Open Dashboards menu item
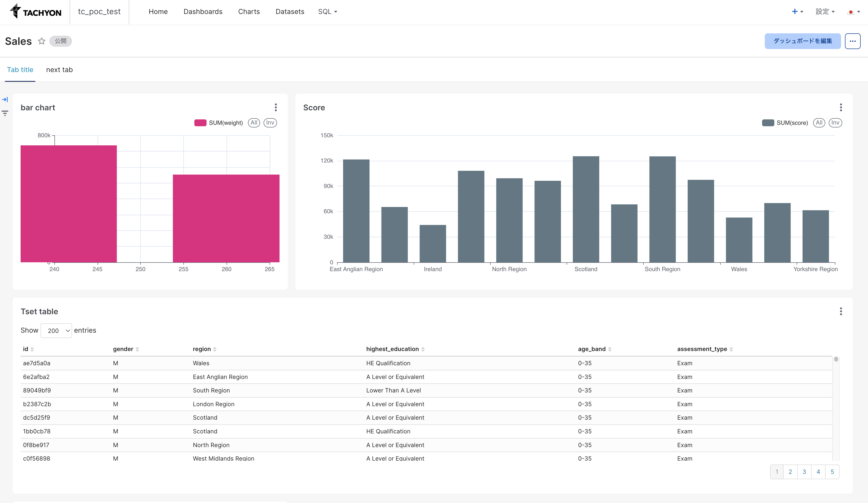 click(x=203, y=11)
